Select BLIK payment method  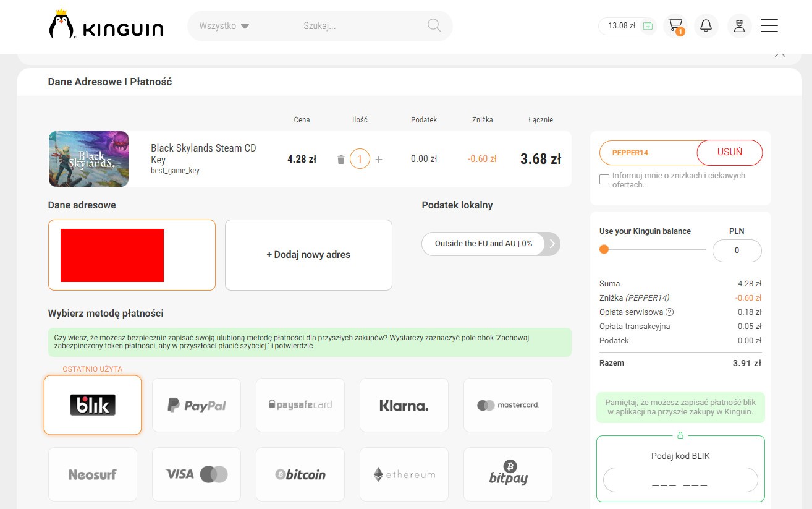(x=93, y=405)
